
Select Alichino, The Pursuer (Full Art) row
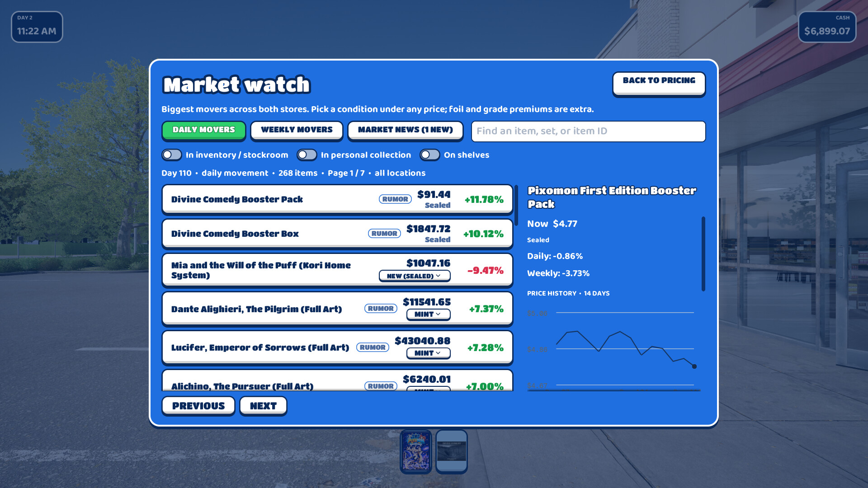tap(337, 380)
